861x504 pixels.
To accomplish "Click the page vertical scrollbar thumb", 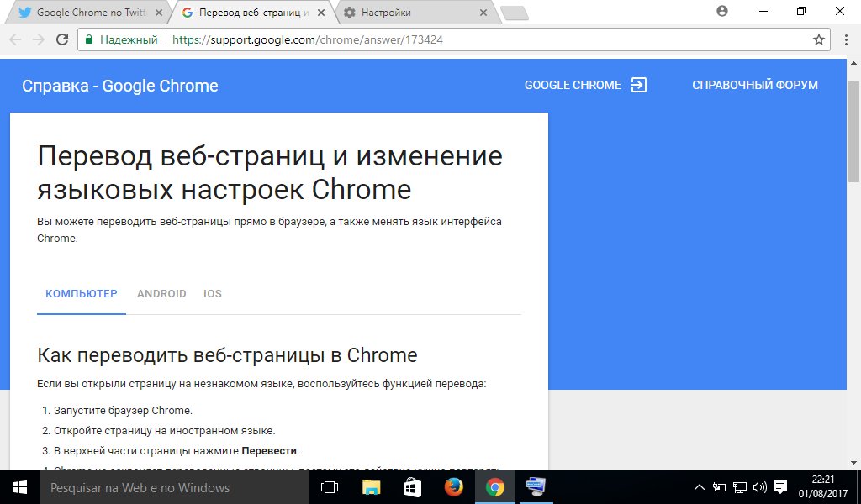I will coord(854,132).
